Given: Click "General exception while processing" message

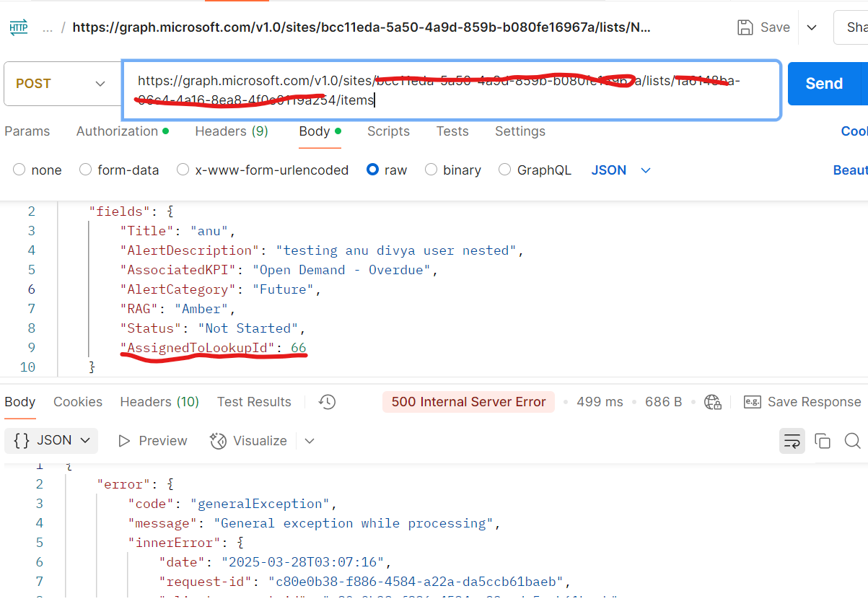Looking at the screenshot, I should pos(354,523).
